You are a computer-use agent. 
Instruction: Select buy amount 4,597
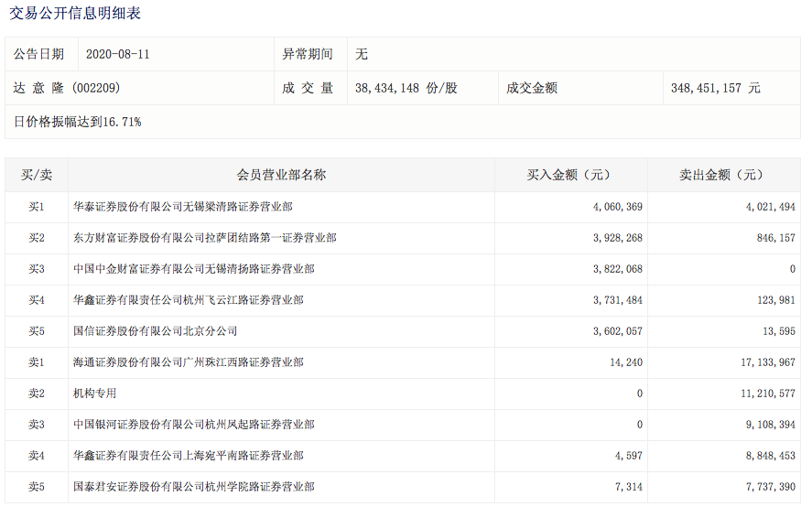[629, 456]
